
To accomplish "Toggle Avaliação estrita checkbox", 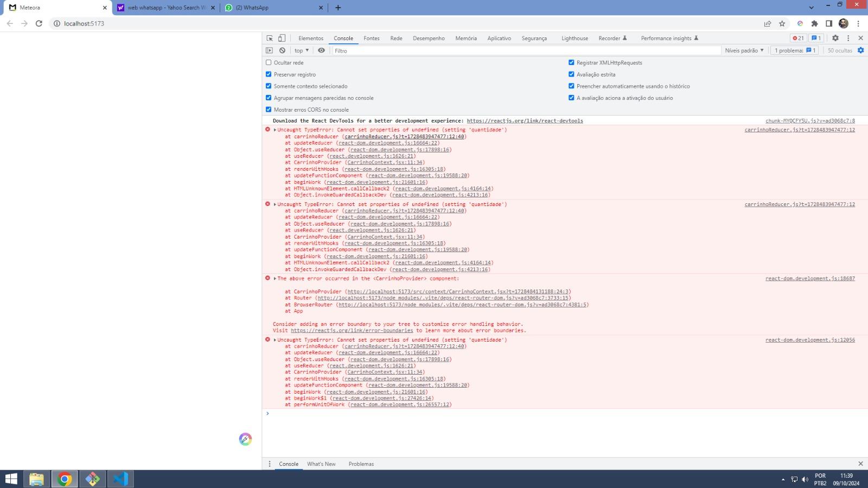I will click(571, 74).
